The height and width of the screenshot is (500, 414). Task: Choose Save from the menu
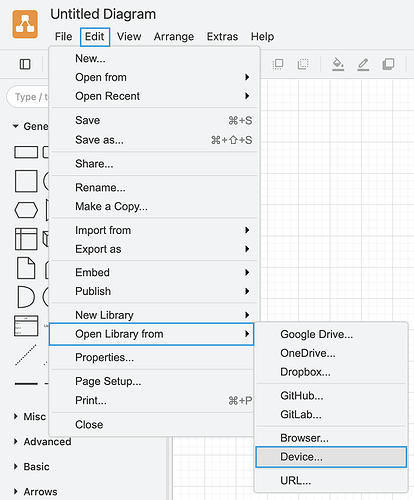click(154, 120)
